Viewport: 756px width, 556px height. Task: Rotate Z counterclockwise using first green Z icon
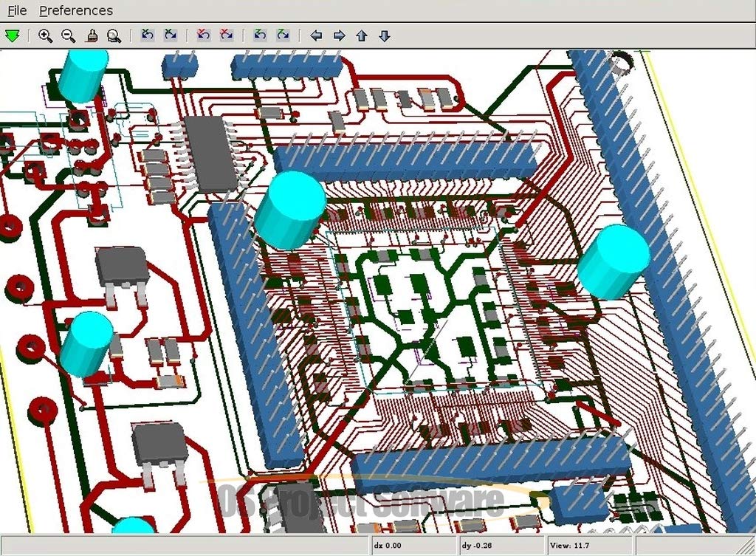pyautogui.click(x=260, y=35)
